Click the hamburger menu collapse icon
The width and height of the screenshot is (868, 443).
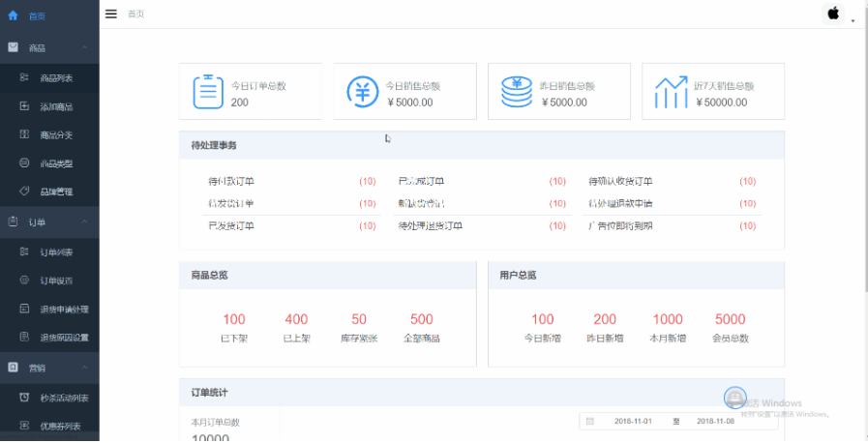coord(111,14)
